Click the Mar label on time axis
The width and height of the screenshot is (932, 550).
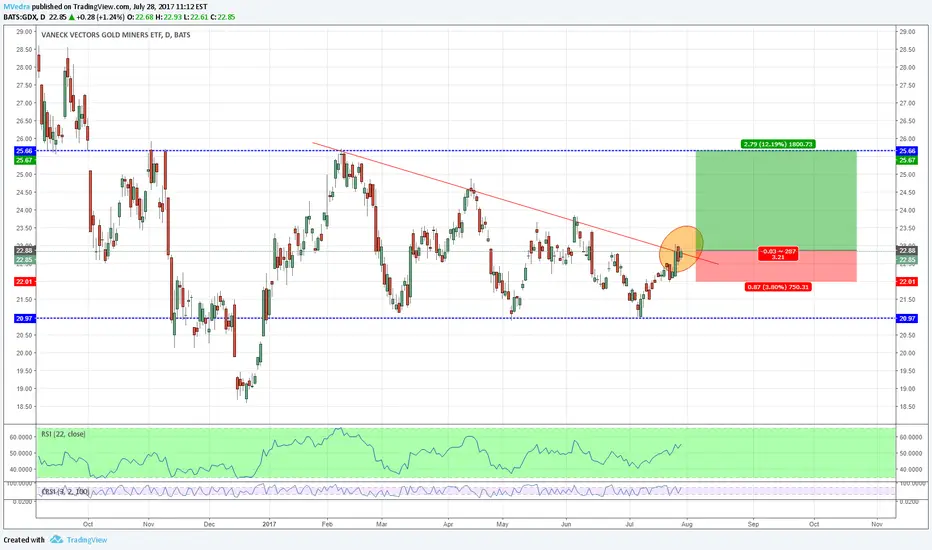tap(382, 524)
